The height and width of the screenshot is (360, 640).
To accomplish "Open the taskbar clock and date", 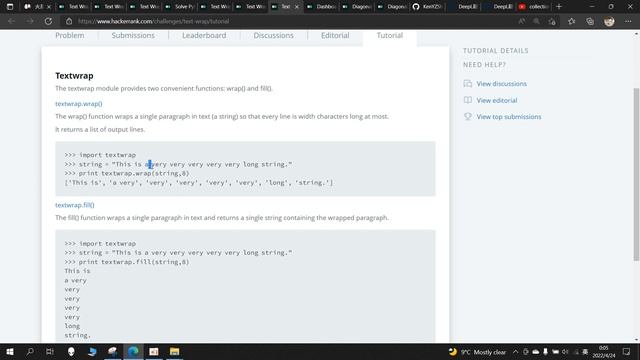I will tap(604, 352).
